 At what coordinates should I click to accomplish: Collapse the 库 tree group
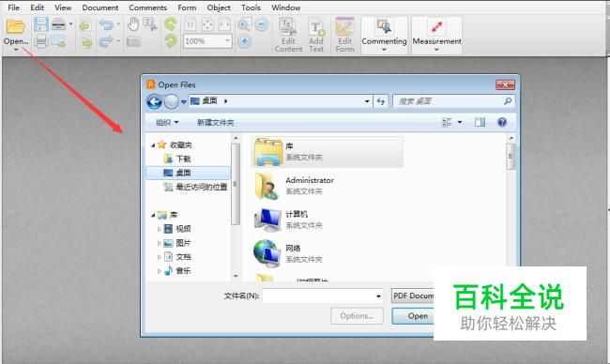(x=153, y=215)
